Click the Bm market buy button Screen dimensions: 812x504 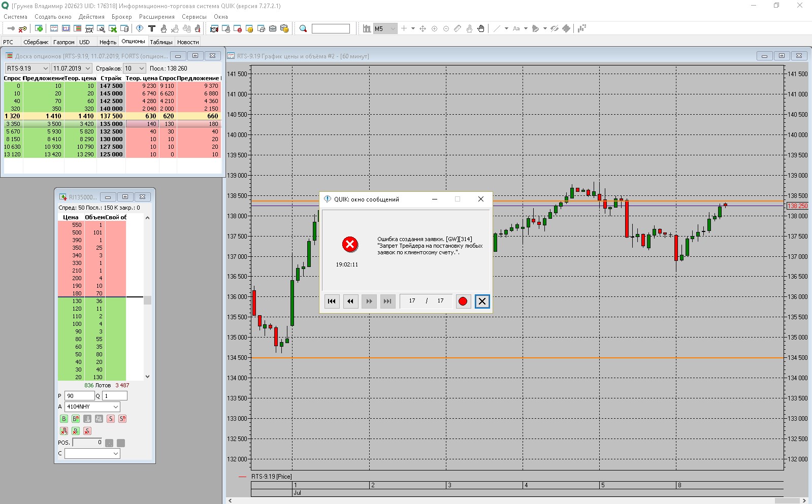[x=76, y=419]
